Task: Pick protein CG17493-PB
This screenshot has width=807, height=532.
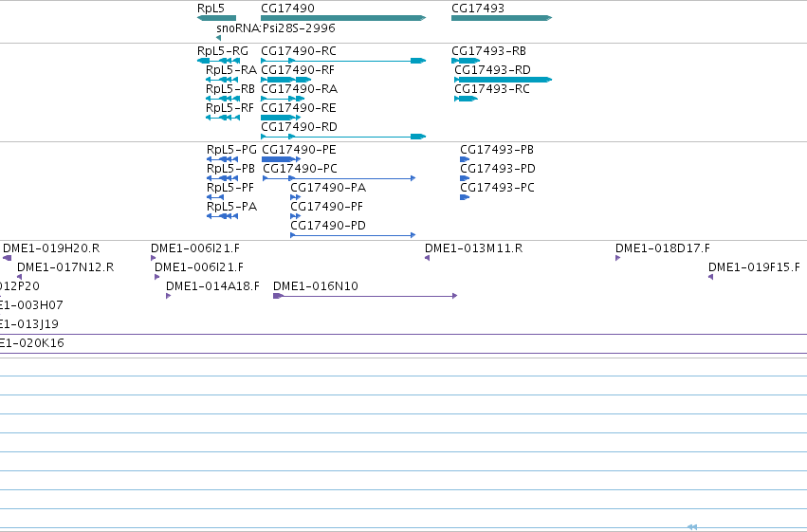Action: coord(497,150)
